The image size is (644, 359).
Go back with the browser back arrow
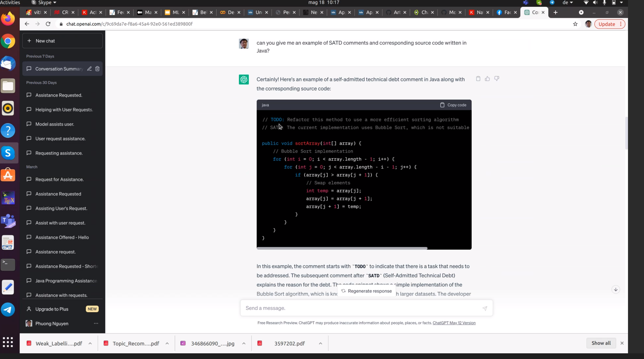[27, 24]
